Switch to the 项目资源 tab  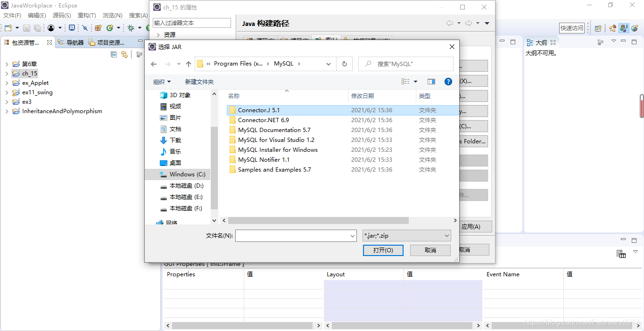106,42
